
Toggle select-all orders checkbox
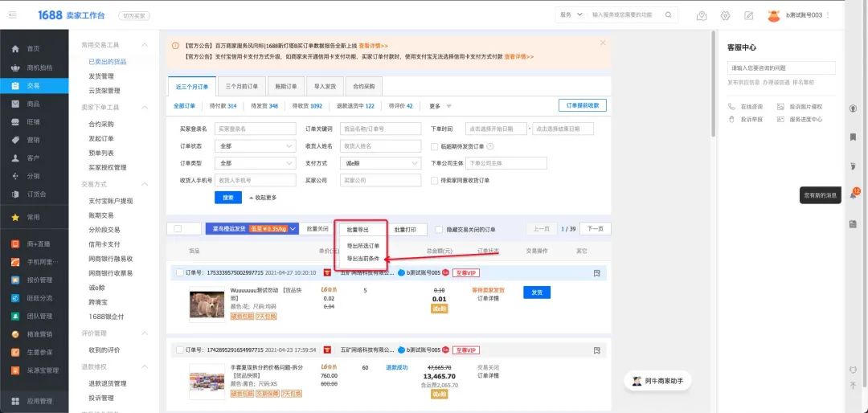coord(178,229)
